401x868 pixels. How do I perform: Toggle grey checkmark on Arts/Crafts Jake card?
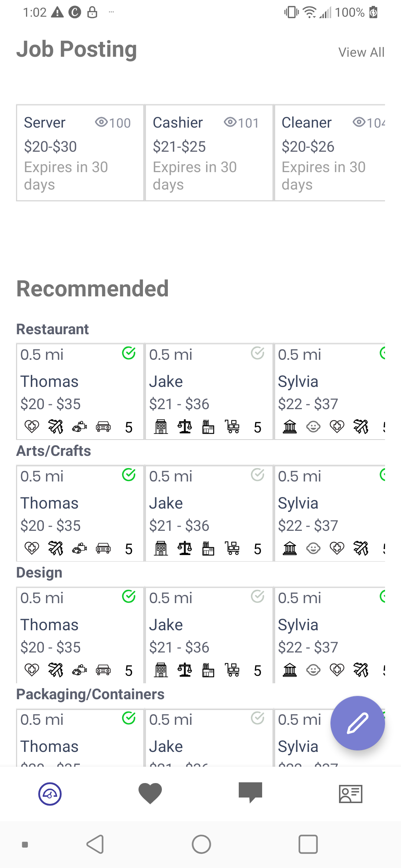(258, 475)
